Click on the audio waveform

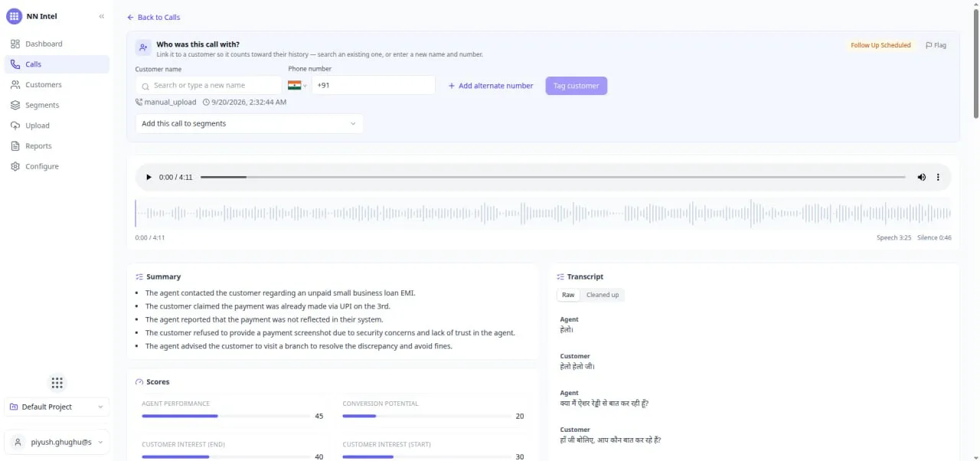[x=543, y=214]
